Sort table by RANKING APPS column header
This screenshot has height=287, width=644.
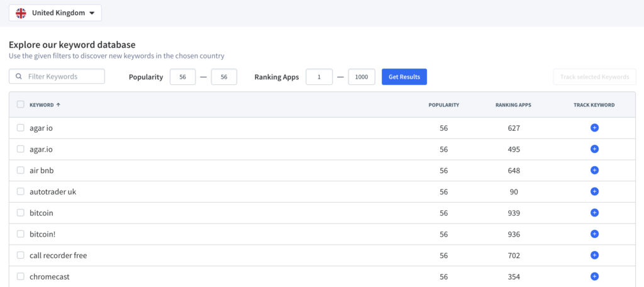(x=513, y=105)
